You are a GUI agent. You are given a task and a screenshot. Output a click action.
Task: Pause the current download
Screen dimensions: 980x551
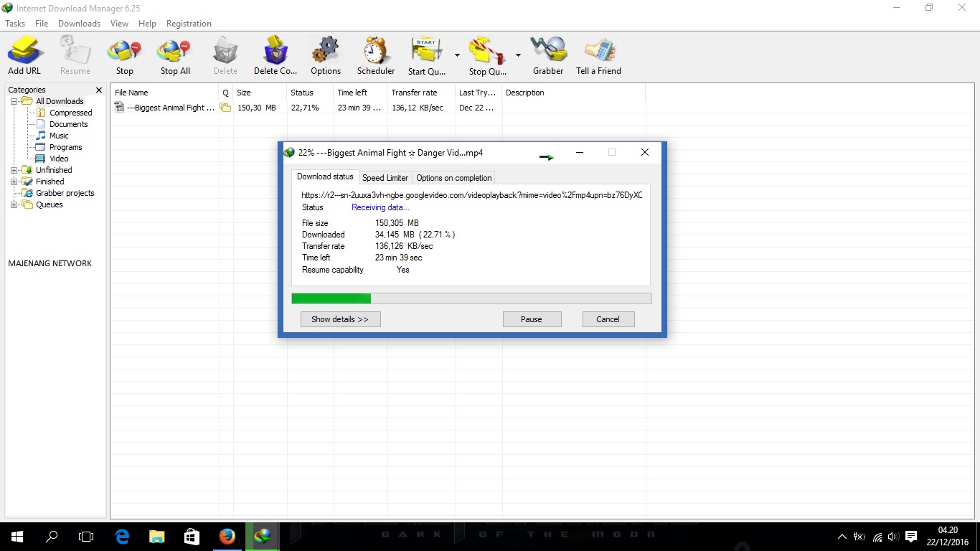(x=532, y=319)
